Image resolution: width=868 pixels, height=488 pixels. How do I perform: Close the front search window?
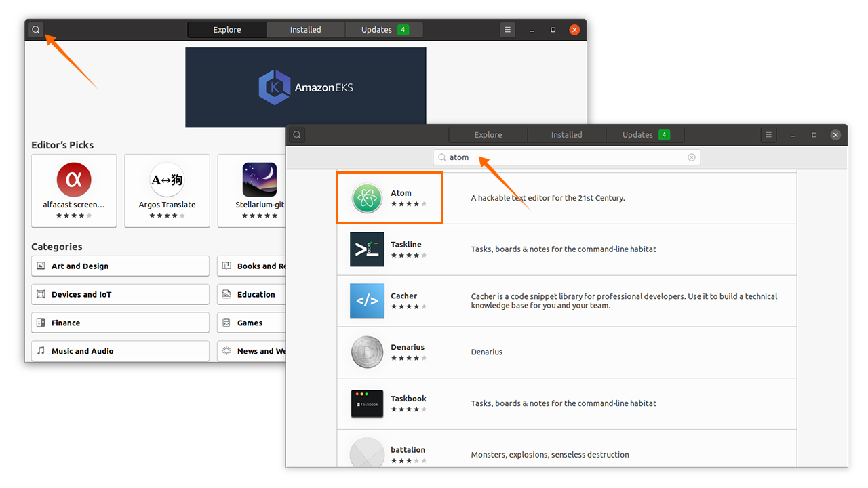(x=835, y=135)
